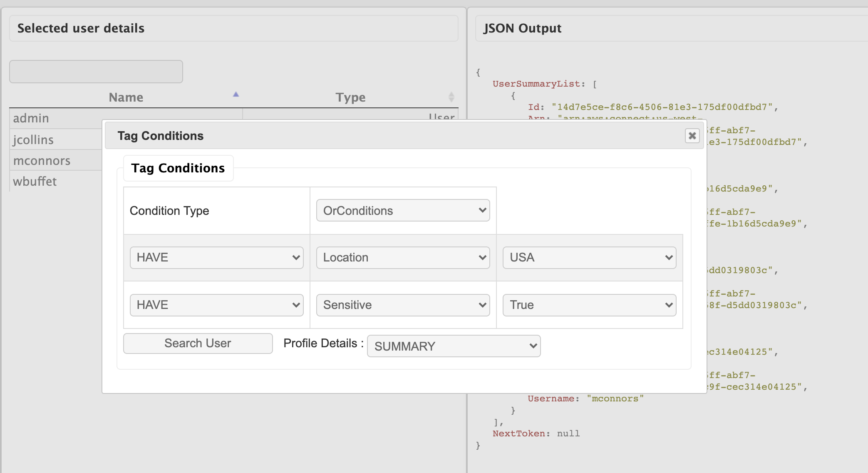The height and width of the screenshot is (473, 868).
Task: Open the first HAVE operator dropdown
Action: [x=216, y=258]
